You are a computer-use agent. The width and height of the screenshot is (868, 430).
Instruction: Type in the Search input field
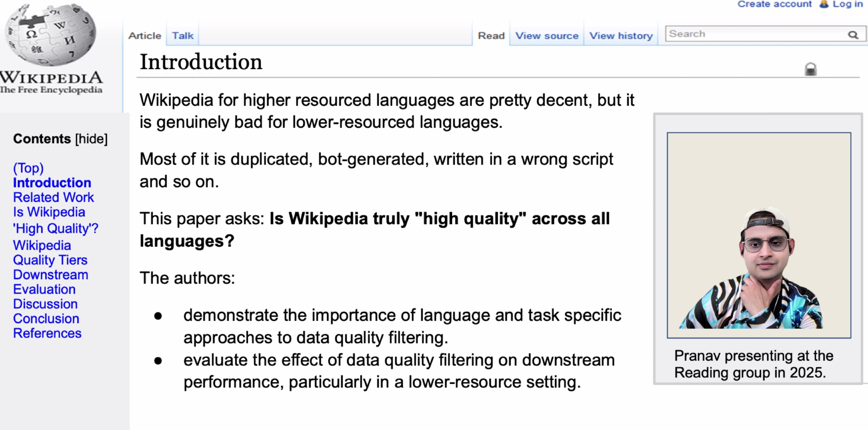[x=755, y=34]
